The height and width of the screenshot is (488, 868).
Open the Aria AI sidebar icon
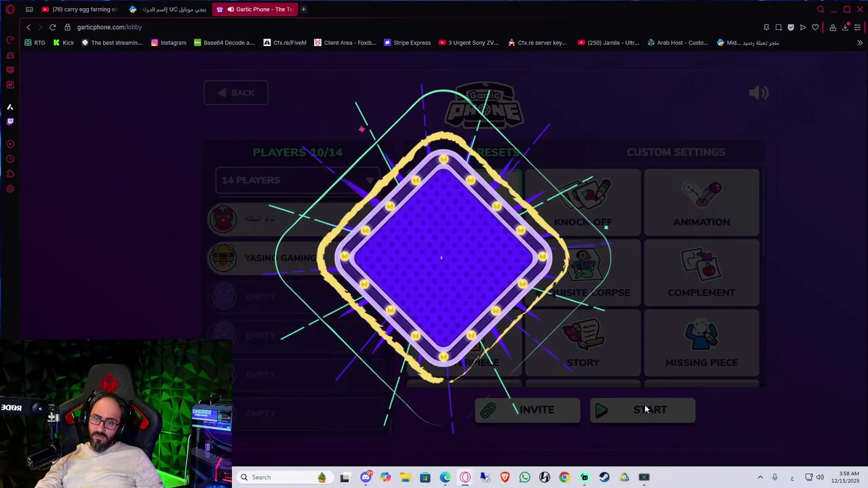coord(9,107)
